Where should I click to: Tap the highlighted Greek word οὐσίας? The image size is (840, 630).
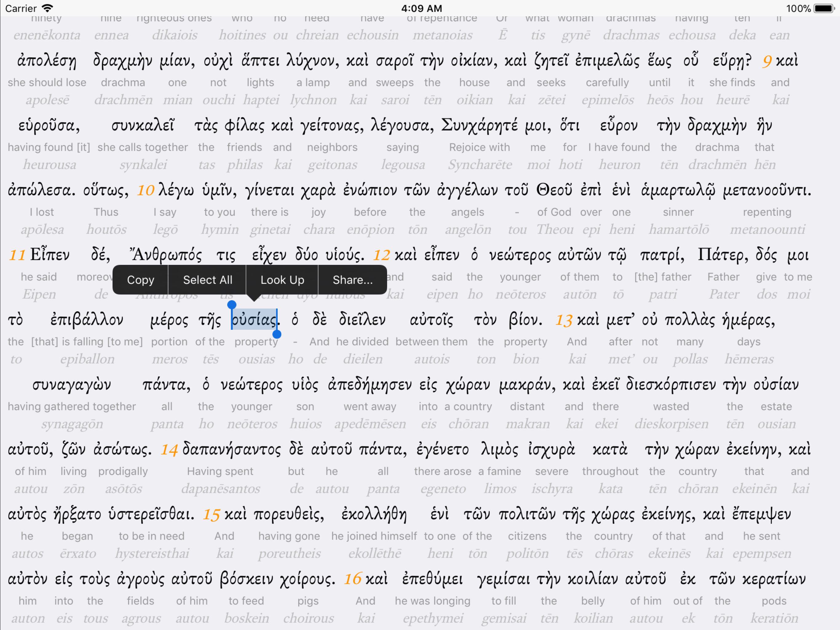pyautogui.click(x=254, y=320)
